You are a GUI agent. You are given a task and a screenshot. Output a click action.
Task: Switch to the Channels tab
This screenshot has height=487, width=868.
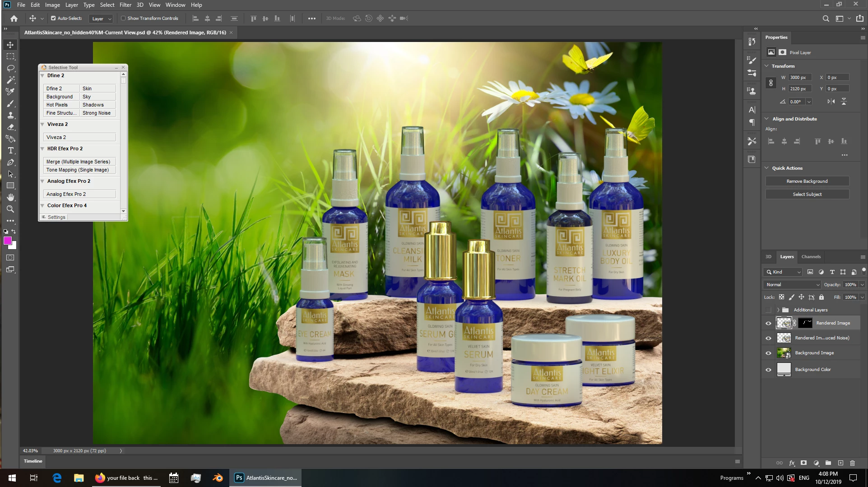click(x=811, y=257)
